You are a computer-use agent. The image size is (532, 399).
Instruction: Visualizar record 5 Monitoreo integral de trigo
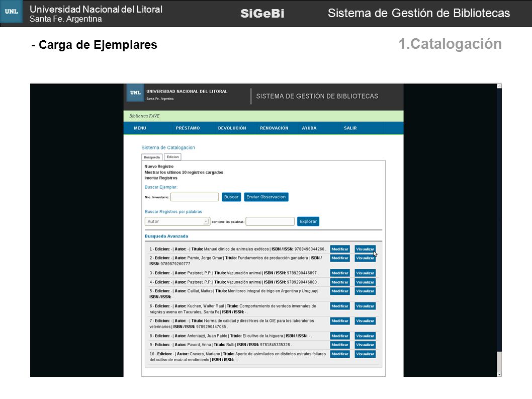[x=365, y=291]
